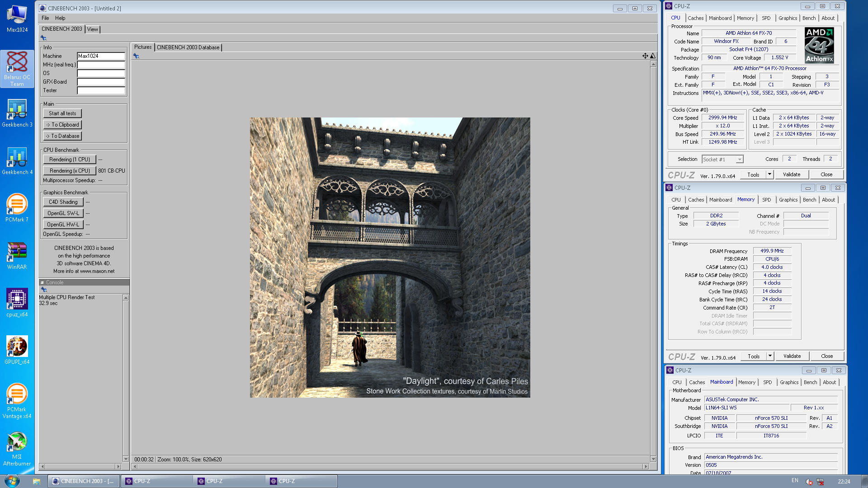The width and height of the screenshot is (868, 488).
Task: Click the MHz (real freq.) input field
Action: (x=101, y=65)
